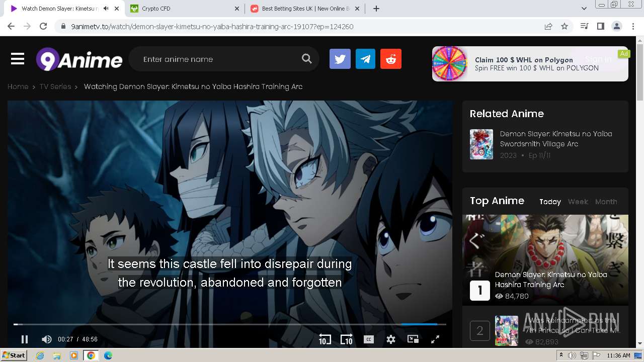The width and height of the screenshot is (644, 362).
Task: Click the taskbar clock
Action: [618, 355]
